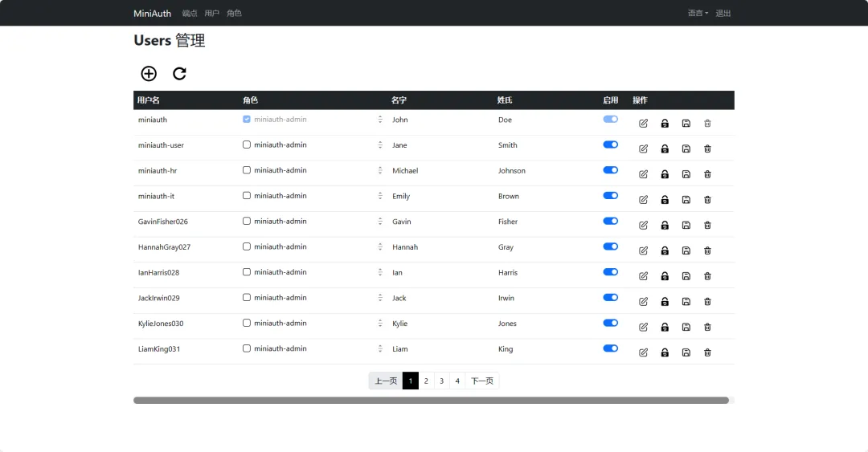The width and height of the screenshot is (868, 452).
Task: Delete the miniauth-hr user
Action: click(707, 174)
